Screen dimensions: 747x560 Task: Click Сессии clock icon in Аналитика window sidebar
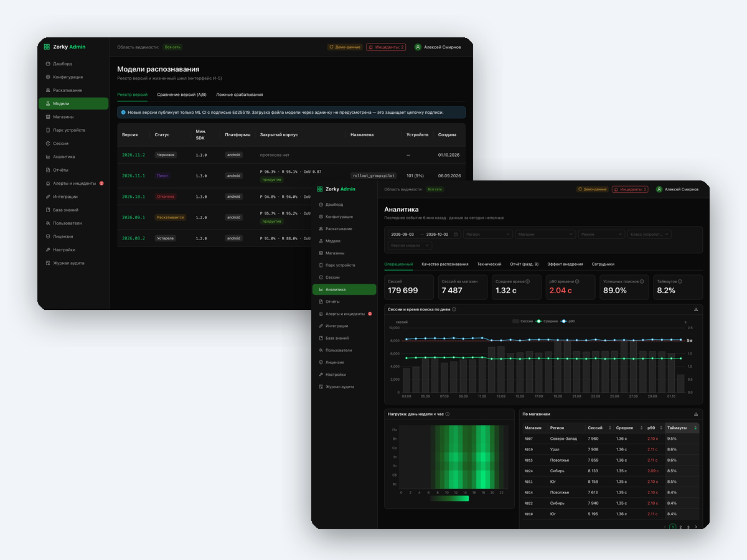click(x=321, y=278)
